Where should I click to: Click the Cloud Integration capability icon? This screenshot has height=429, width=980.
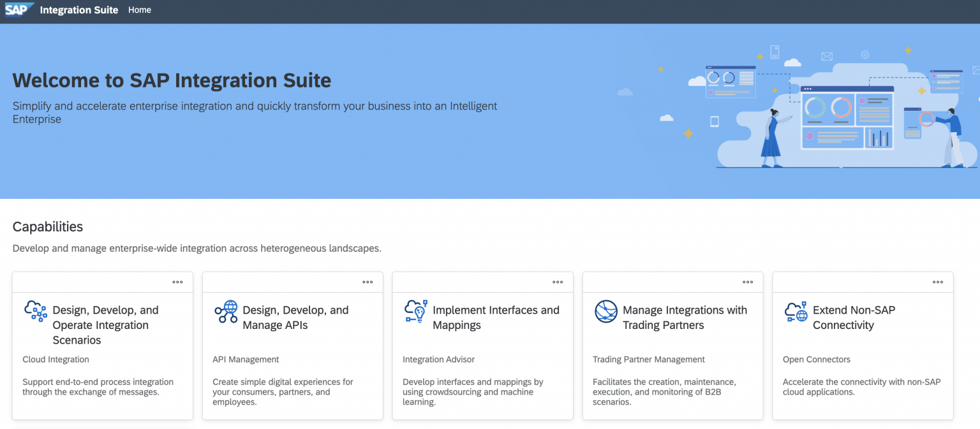point(36,312)
